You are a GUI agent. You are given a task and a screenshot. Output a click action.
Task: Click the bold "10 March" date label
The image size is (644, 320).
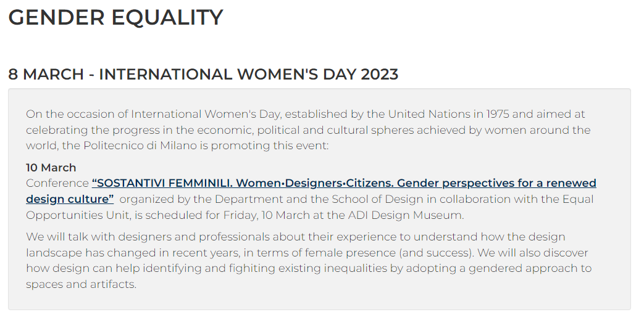(x=51, y=168)
